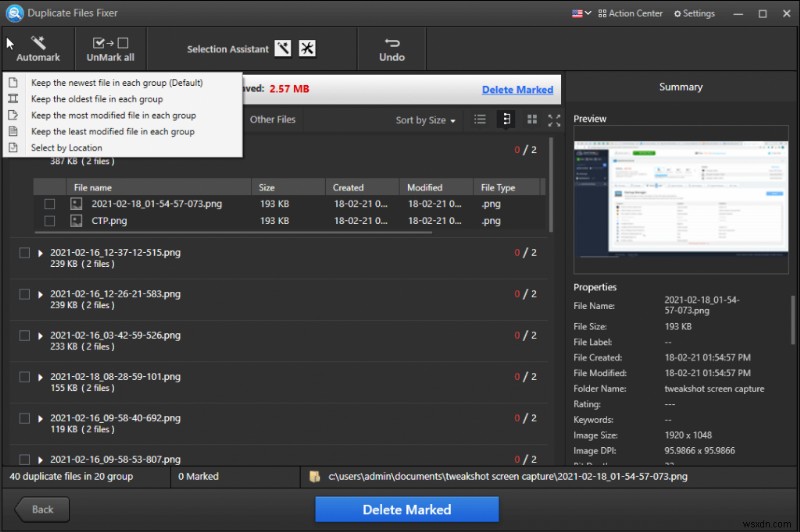Open the Selection Assistant wand icon

[x=283, y=48]
